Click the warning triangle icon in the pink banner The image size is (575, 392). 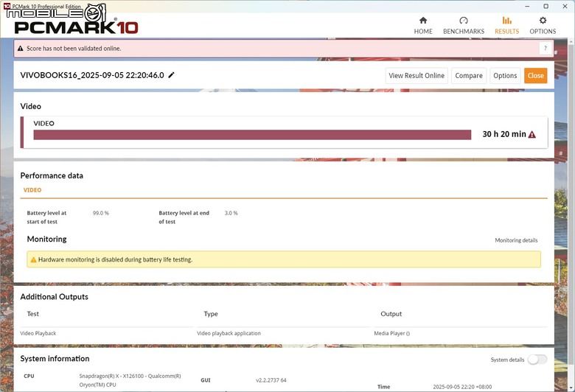[x=20, y=49]
